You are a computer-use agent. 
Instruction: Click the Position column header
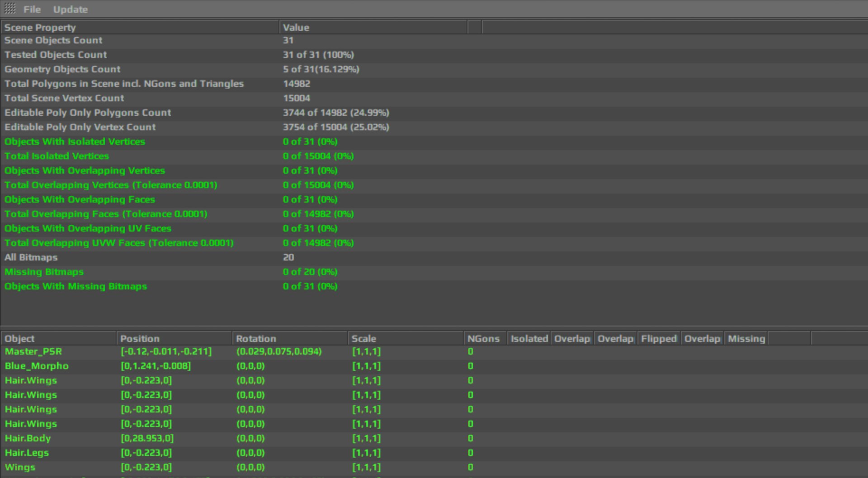(175, 339)
